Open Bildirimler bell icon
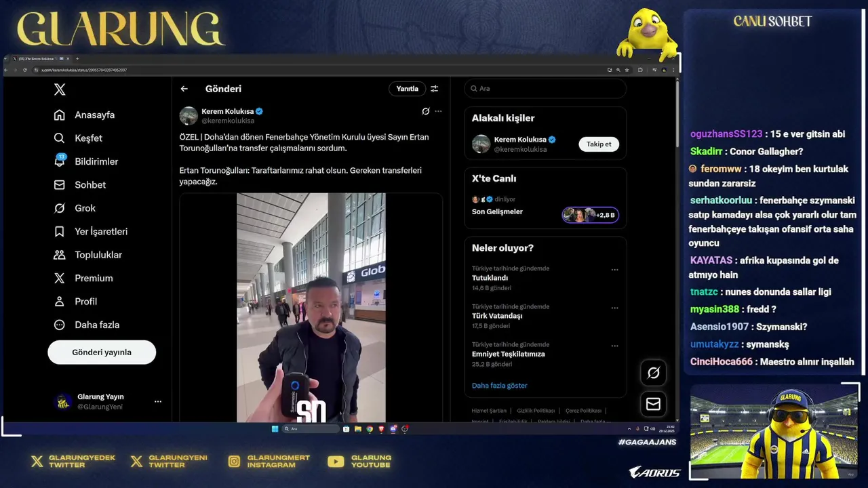868x488 pixels. (x=60, y=161)
